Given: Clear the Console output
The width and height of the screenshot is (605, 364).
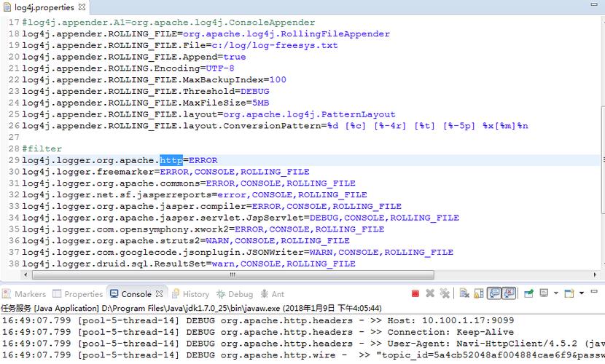Looking at the screenshot, I should 464,293.
